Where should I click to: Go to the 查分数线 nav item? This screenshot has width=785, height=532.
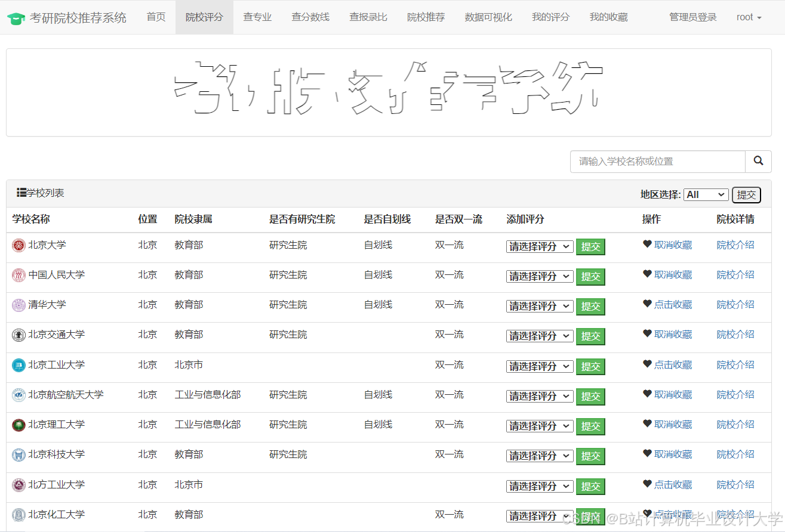(310, 17)
